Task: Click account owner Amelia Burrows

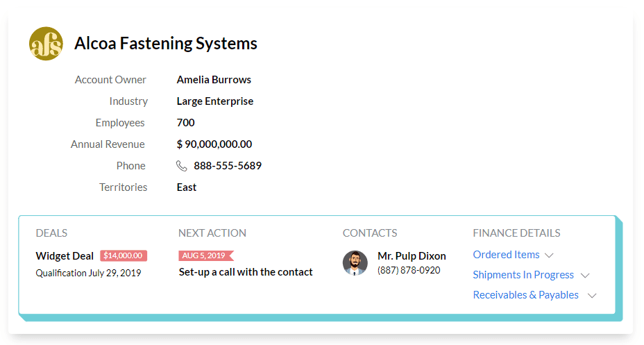Action: click(x=214, y=80)
